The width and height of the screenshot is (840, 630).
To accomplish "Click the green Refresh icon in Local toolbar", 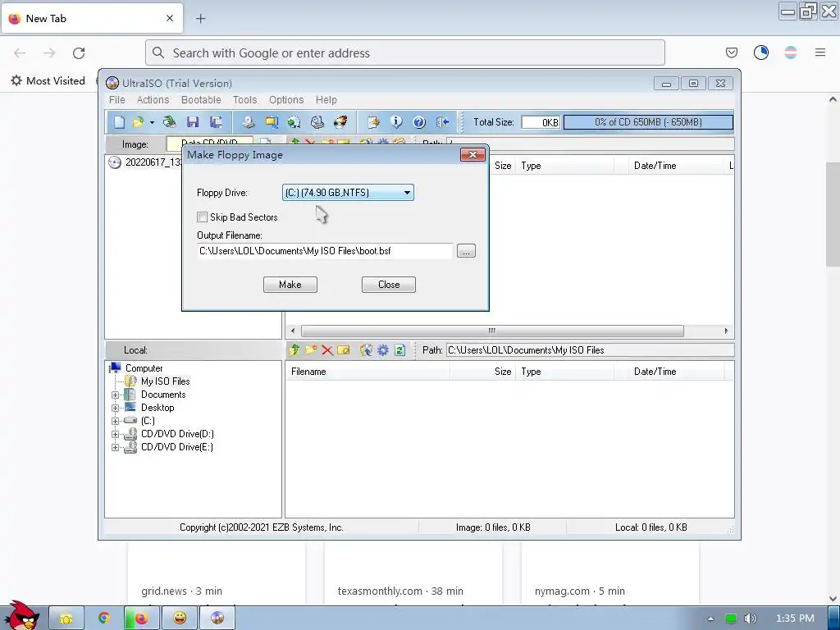I will (x=399, y=350).
